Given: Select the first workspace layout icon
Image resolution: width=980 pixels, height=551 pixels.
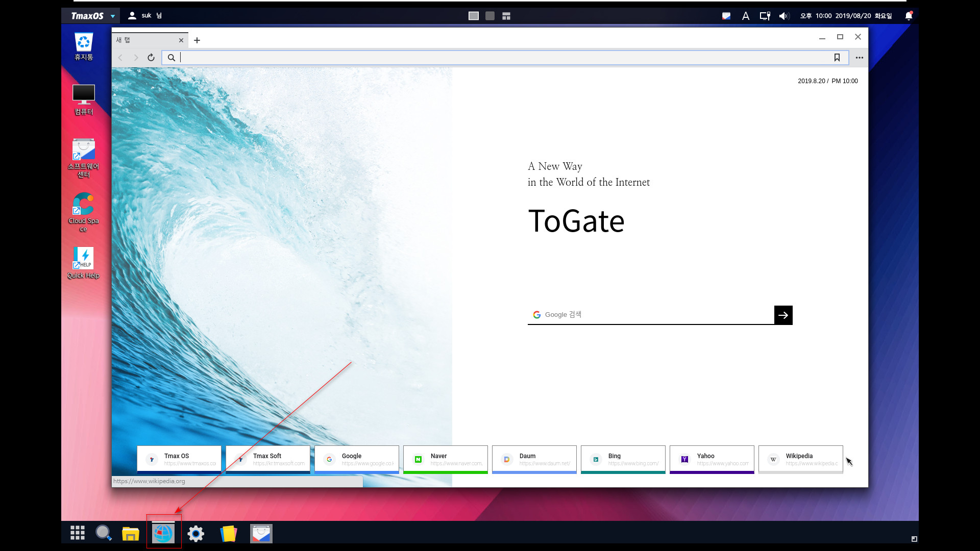Looking at the screenshot, I should (474, 16).
